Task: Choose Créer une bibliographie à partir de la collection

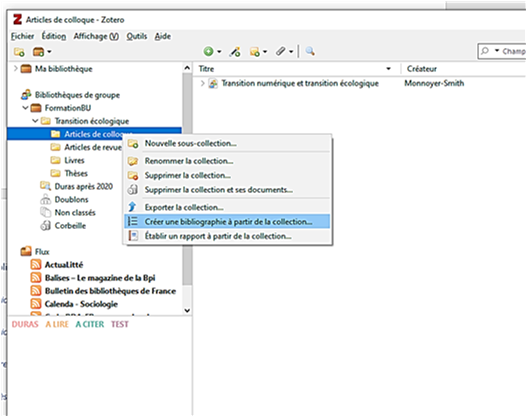Action: (x=227, y=222)
